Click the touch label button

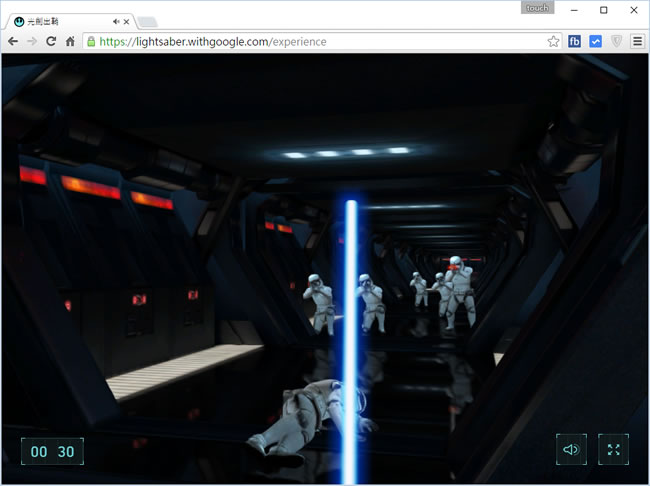[x=537, y=8]
